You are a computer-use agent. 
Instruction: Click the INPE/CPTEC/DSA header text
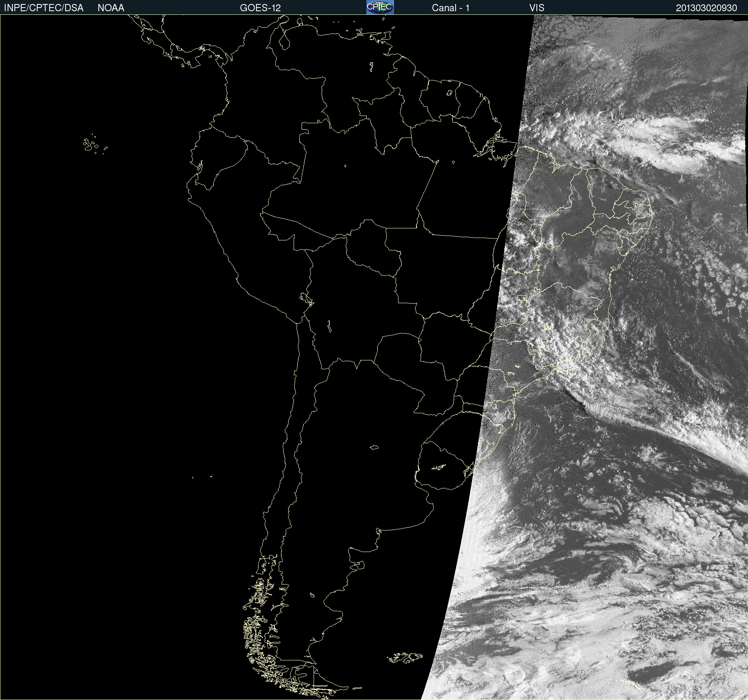(44, 8)
